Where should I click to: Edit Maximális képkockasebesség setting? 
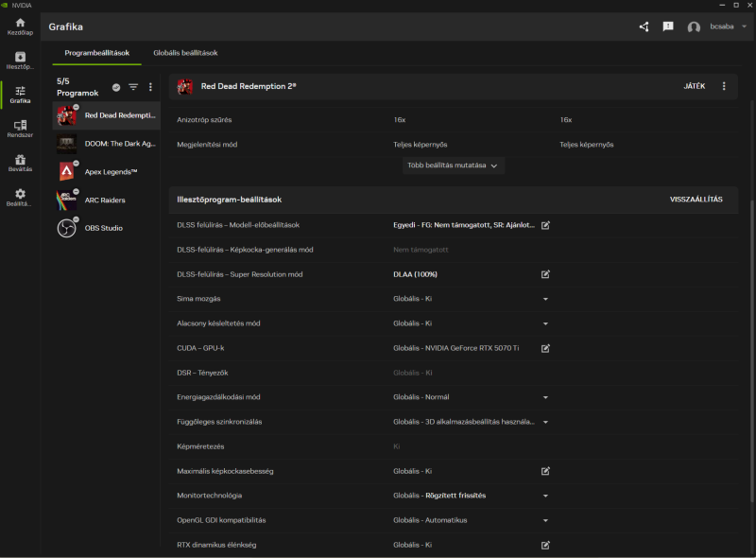pos(545,471)
